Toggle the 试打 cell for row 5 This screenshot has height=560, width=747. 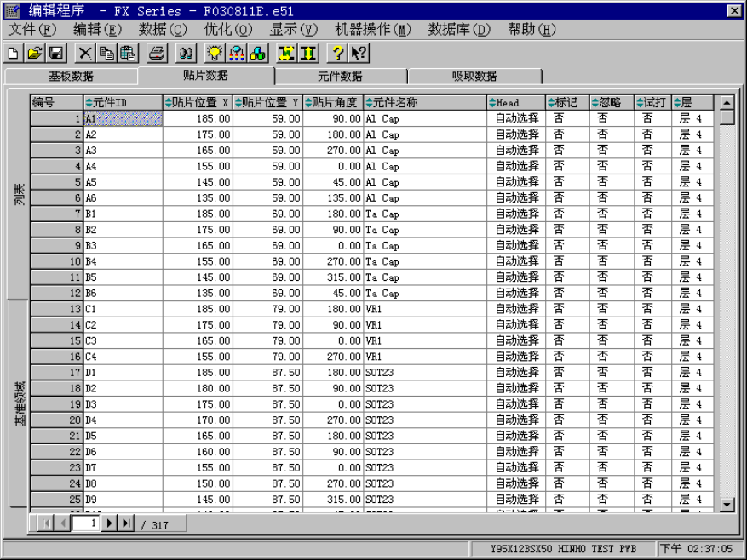point(652,182)
